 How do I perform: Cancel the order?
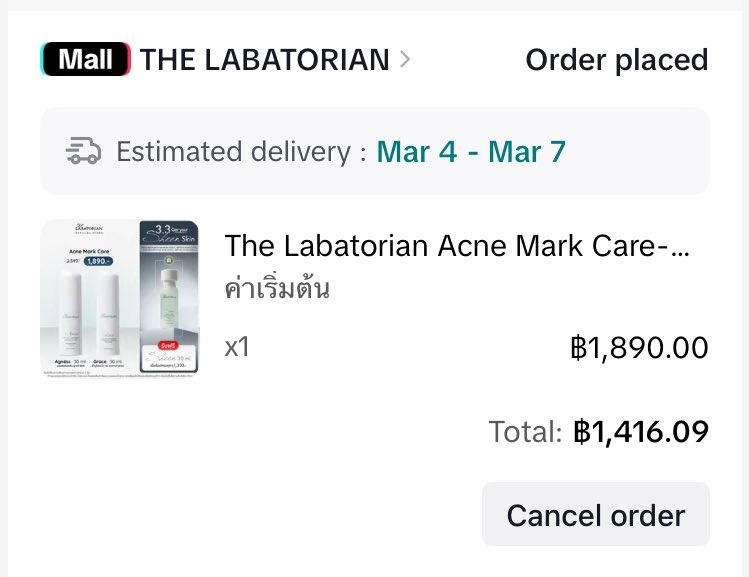coord(596,514)
